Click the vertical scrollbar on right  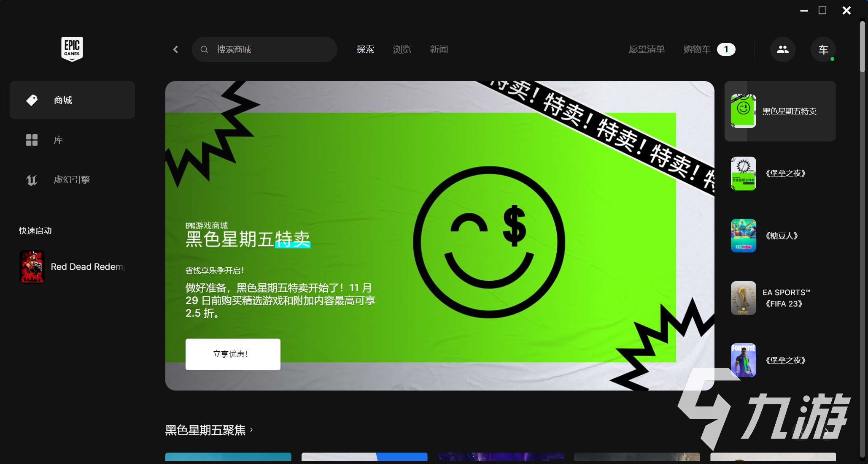pos(863,46)
